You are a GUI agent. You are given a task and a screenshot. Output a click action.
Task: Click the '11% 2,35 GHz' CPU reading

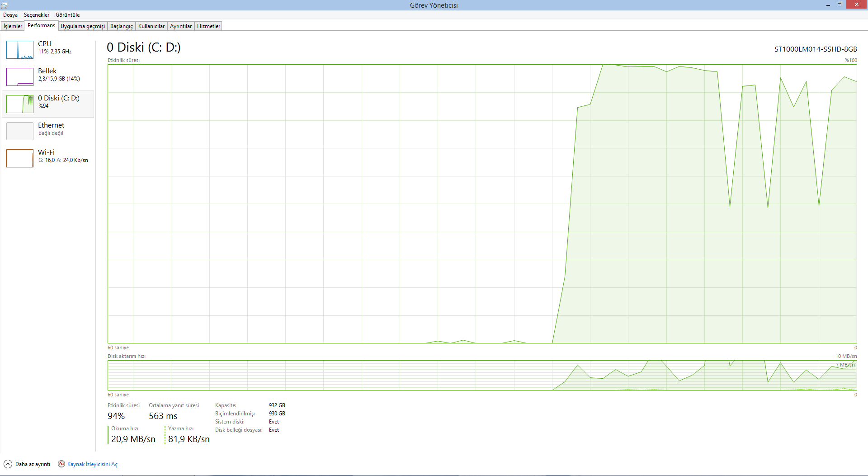pos(55,52)
